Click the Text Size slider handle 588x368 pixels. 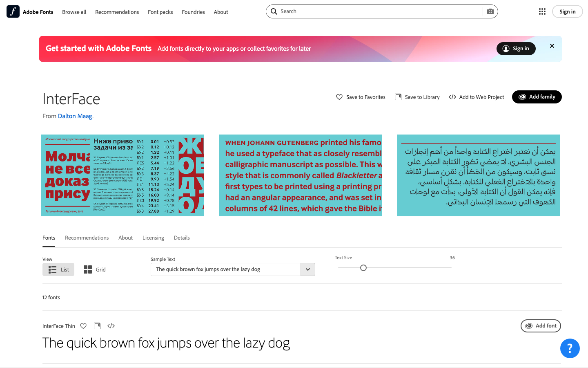click(363, 268)
